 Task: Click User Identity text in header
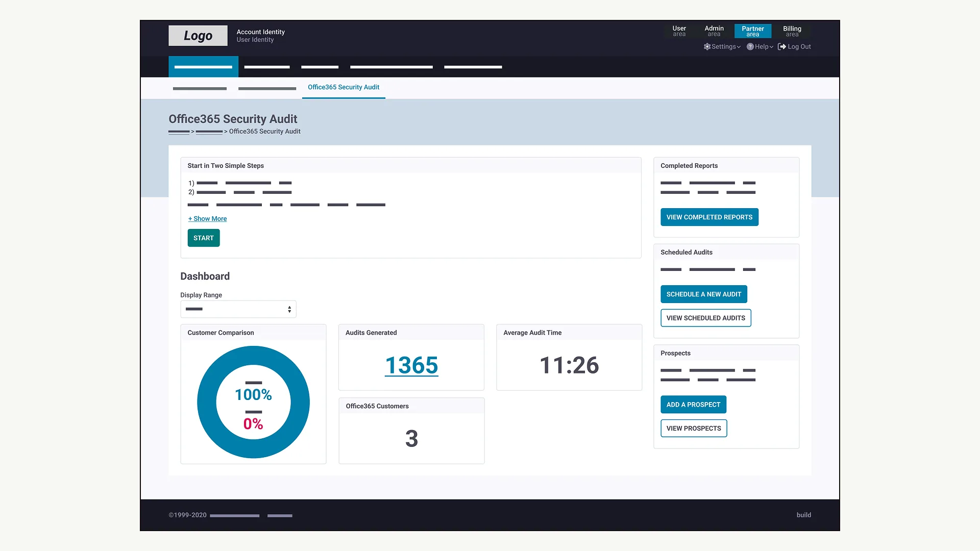click(255, 40)
